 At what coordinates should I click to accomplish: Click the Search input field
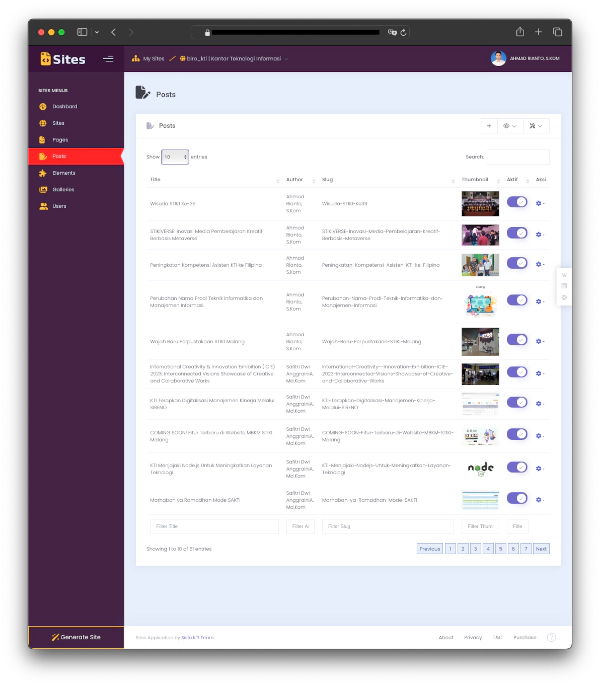pos(518,157)
